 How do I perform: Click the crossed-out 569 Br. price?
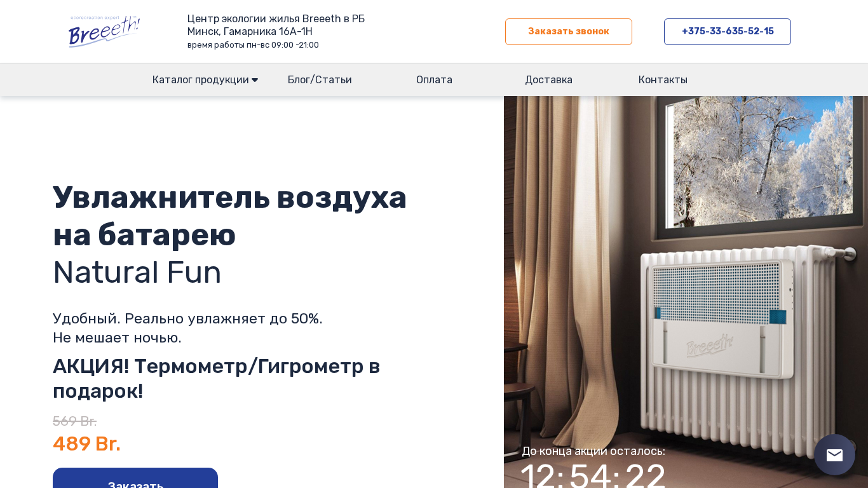pyautogui.click(x=74, y=421)
